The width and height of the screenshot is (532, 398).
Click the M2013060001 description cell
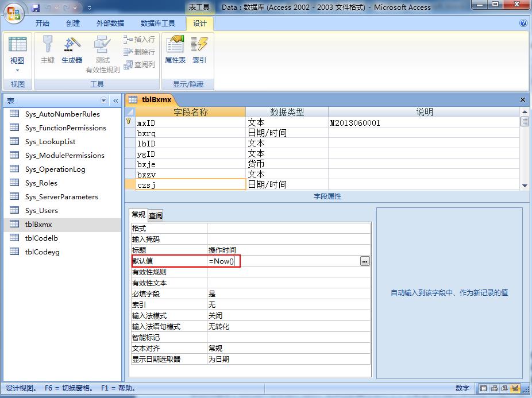coord(424,123)
